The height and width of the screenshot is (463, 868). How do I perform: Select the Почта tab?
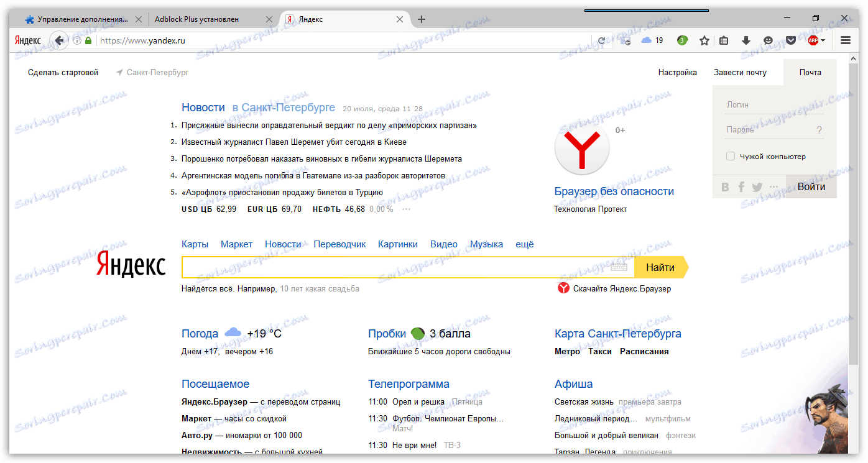810,73
